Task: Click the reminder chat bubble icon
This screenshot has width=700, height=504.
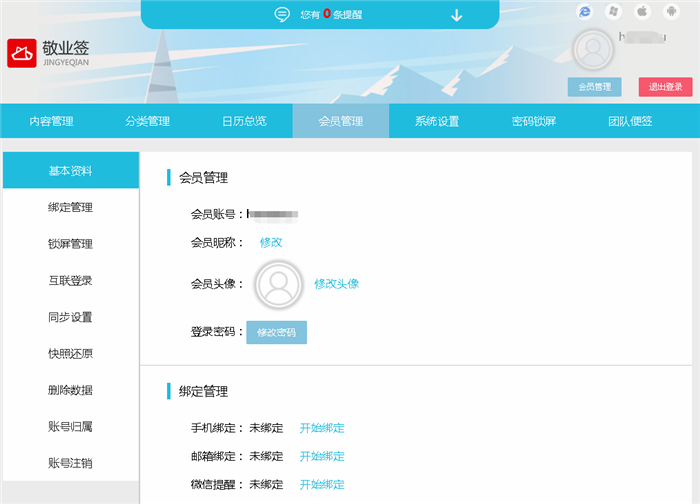Action: point(282,14)
